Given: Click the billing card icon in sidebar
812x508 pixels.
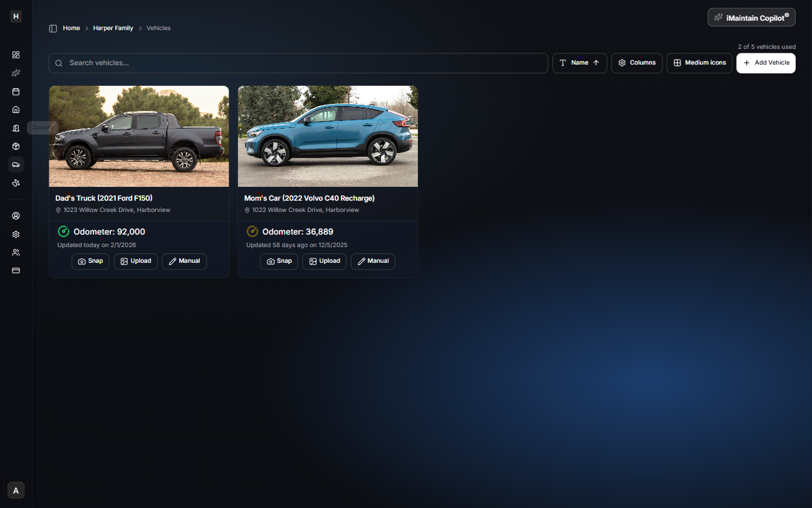Looking at the screenshot, I should tap(16, 270).
